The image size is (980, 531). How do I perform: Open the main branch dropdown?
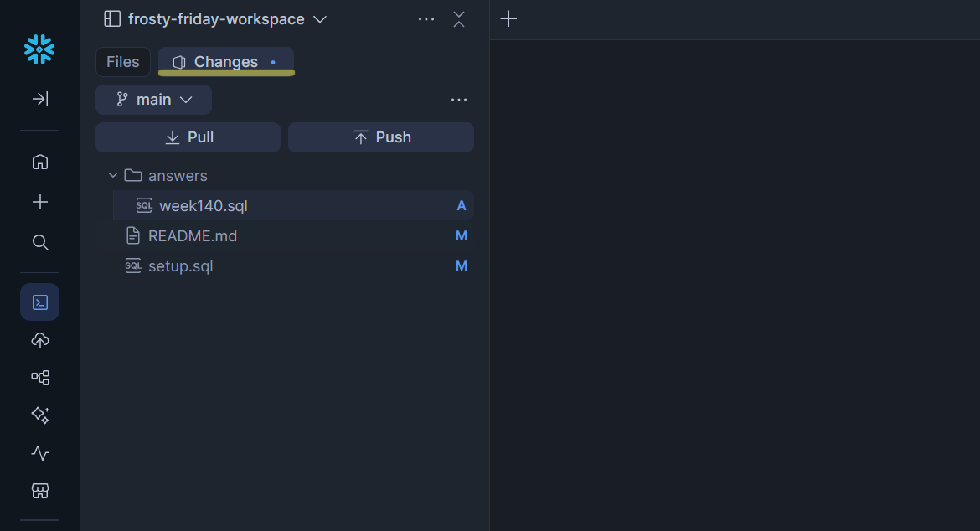pyautogui.click(x=153, y=99)
